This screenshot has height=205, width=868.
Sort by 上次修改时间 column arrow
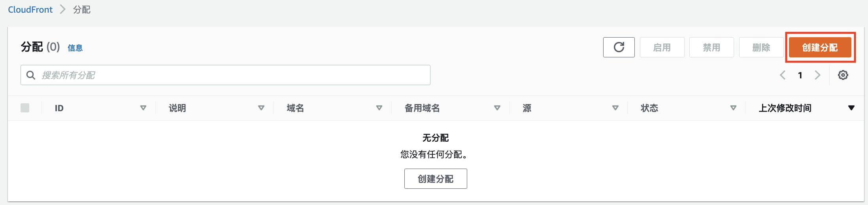click(851, 108)
